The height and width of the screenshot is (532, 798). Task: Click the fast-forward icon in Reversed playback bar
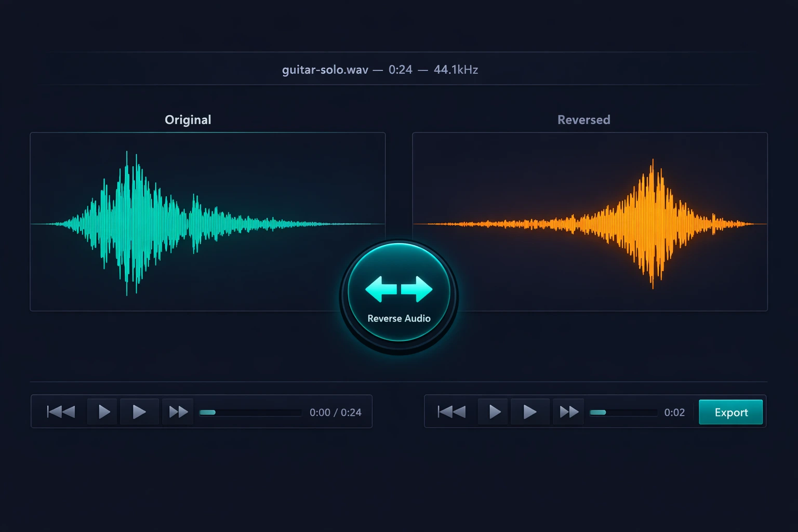click(568, 411)
